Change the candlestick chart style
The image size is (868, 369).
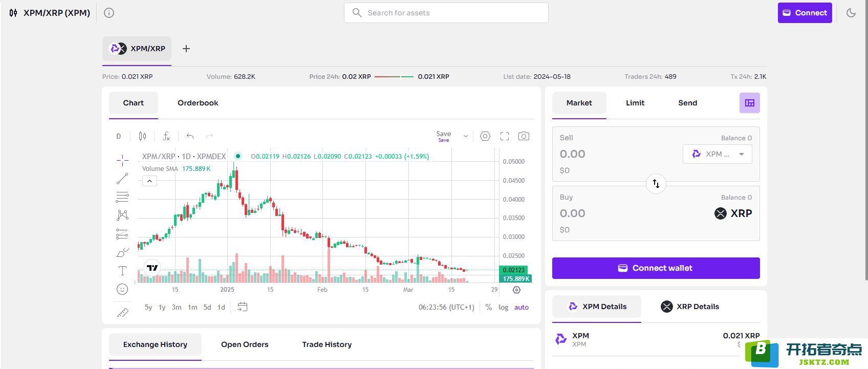coord(142,136)
